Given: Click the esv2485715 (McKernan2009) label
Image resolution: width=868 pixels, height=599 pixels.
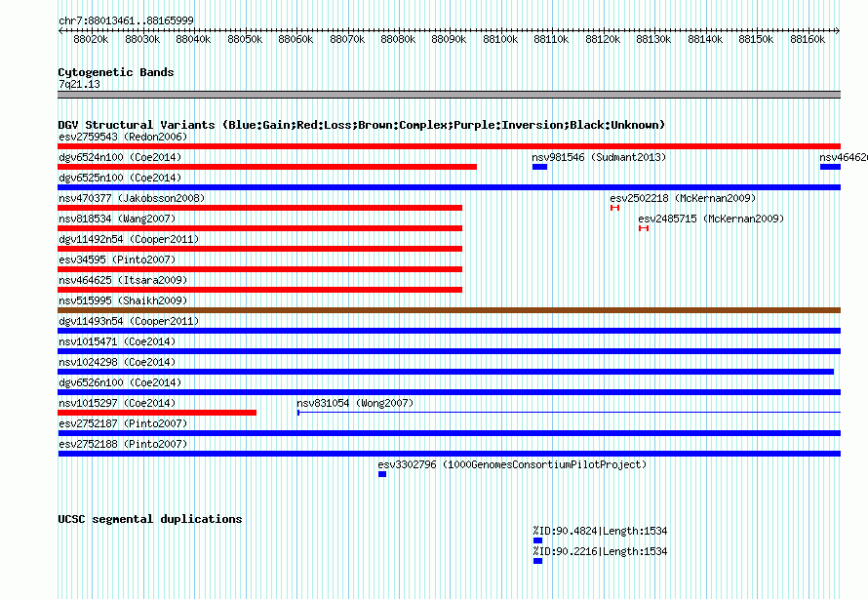Looking at the screenshot, I should 711,219.
